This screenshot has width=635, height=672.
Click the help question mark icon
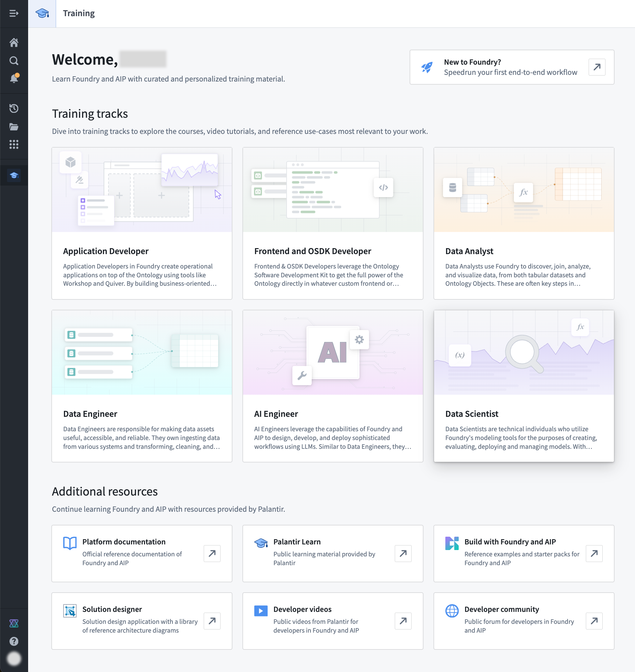coord(14,641)
